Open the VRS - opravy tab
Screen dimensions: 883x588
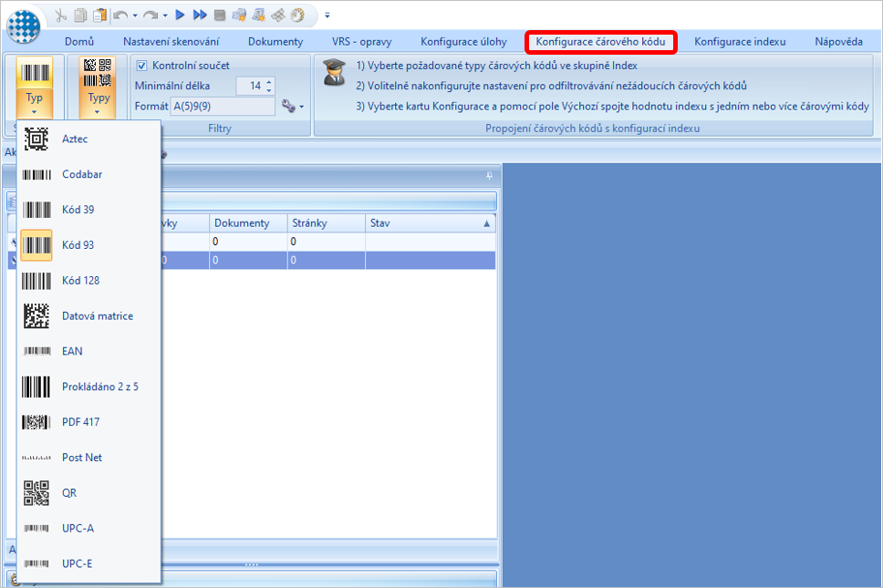tap(361, 42)
